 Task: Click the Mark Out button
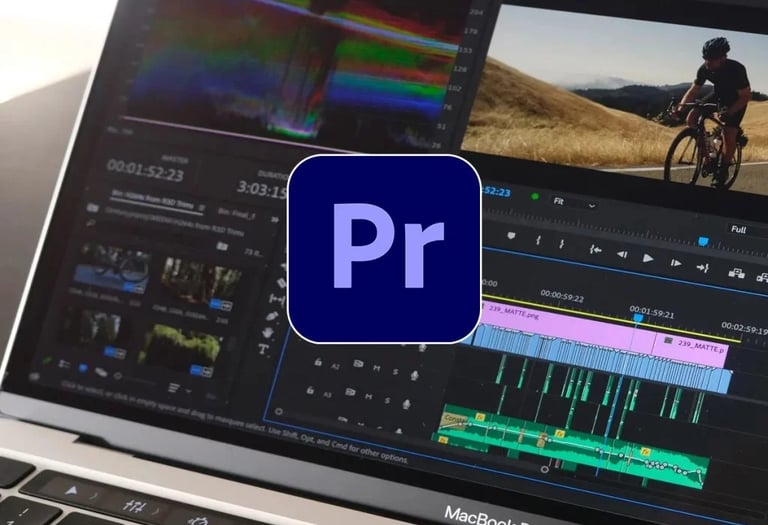(x=562, y=243)
